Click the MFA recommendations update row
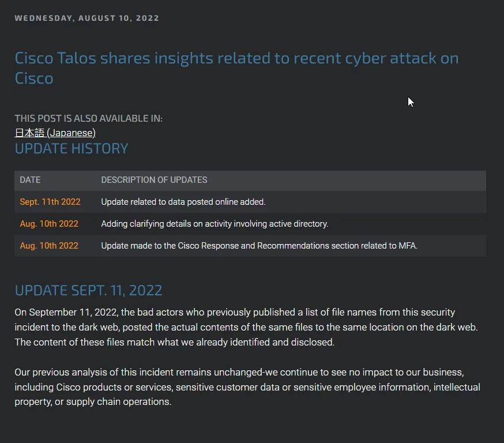This screenshot has width=504, height=443. coord(250,246)
